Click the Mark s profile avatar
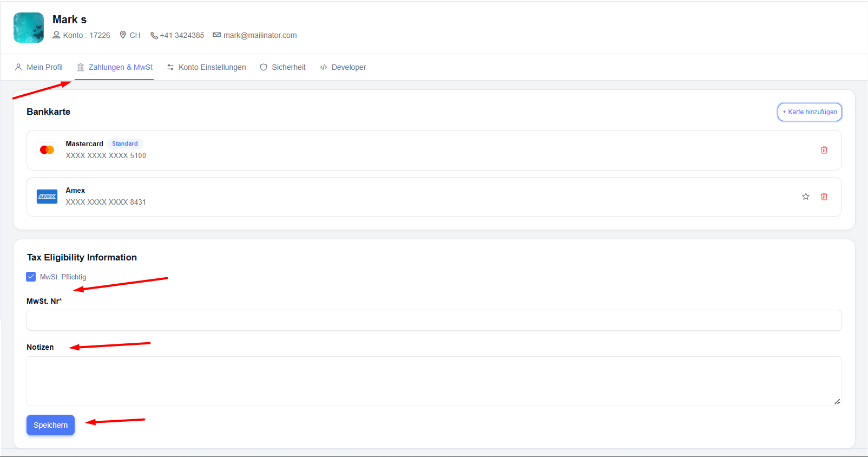This screenshot has width=868, height=457. click(x=29, y=28)
